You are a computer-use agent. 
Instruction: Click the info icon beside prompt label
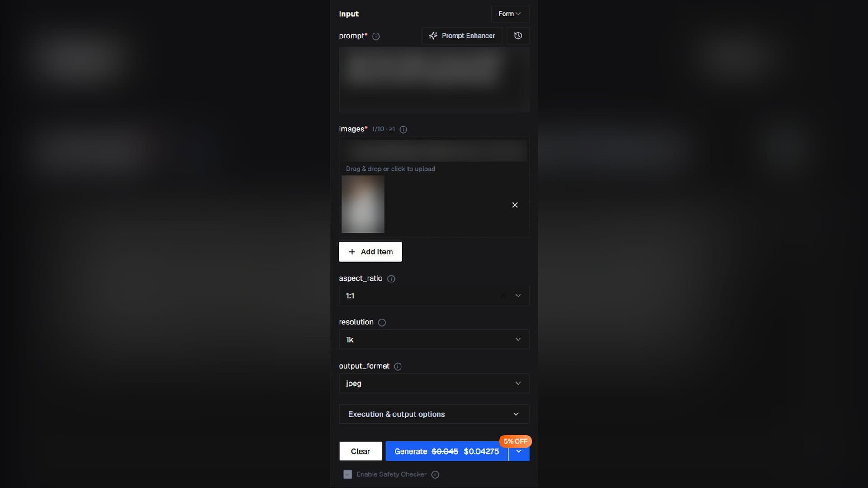click(376, 37)
